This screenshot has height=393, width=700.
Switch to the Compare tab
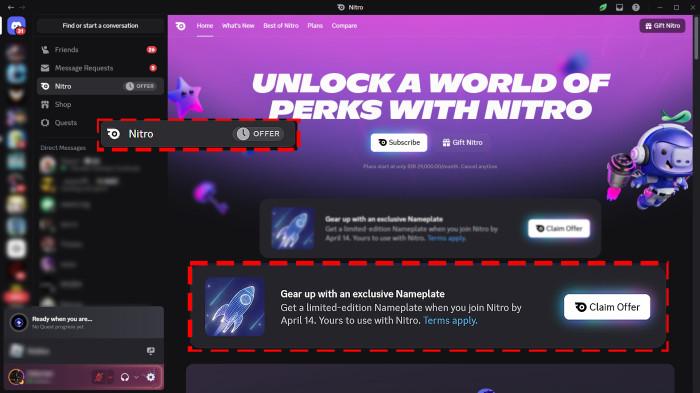coord(344,26)
